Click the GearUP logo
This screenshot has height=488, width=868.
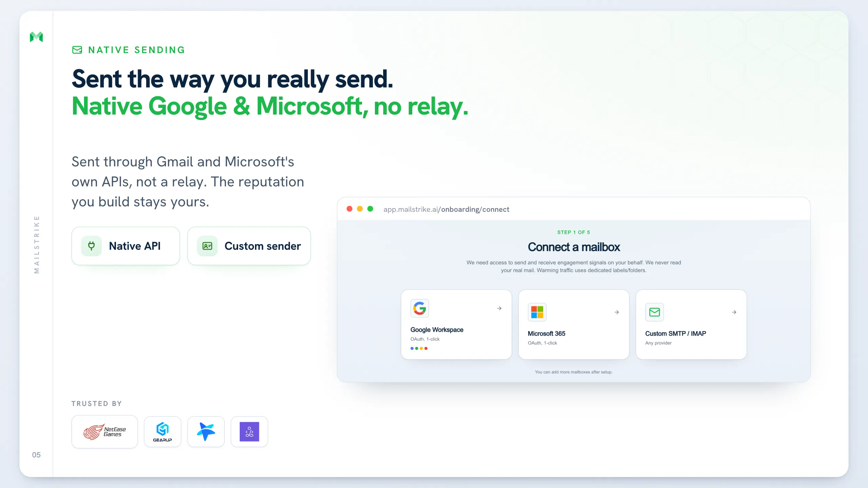163,432
